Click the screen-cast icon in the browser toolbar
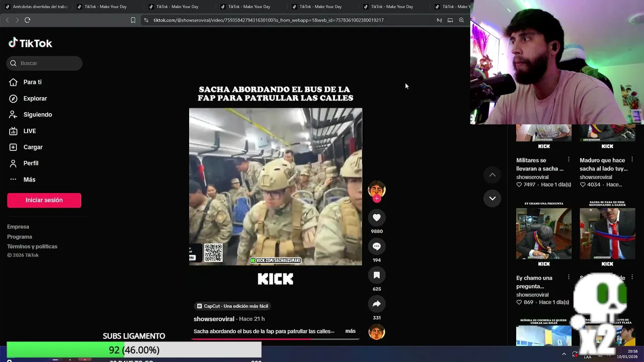 [450, 20]
